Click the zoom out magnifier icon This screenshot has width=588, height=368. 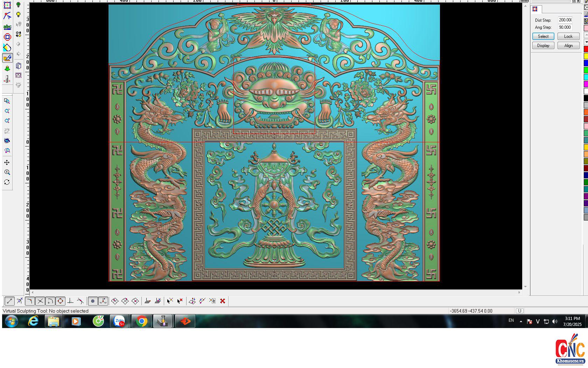7,111
